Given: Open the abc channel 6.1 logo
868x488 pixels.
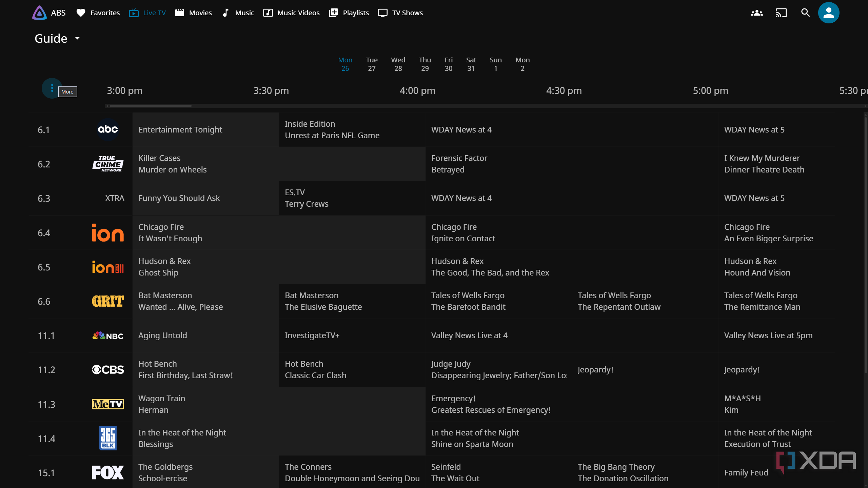Looking at the screenshot, I should click(x=108, y=129).
